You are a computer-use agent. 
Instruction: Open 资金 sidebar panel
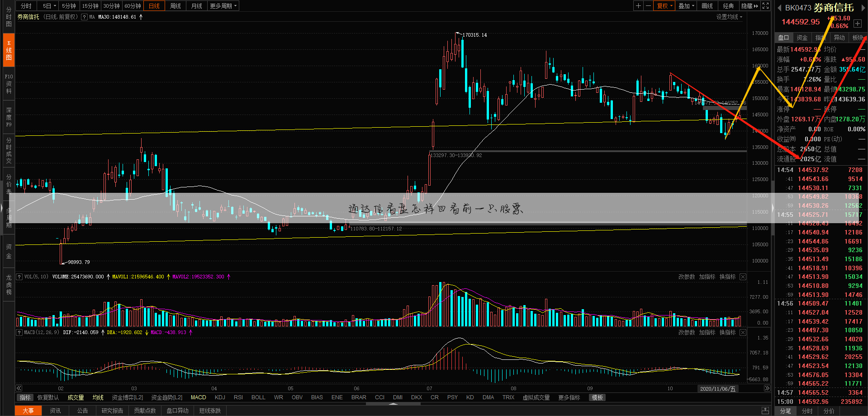pos(9,251)
